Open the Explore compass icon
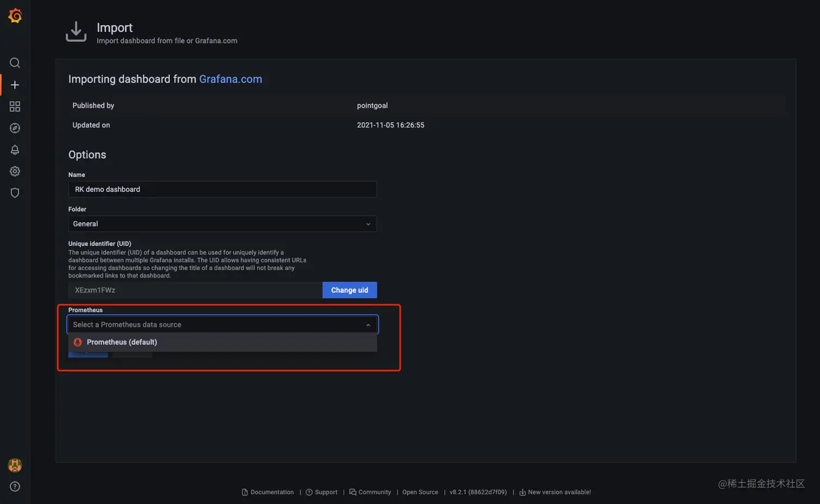820x504 pixels. pyautogui.click(x=15, y=128)
